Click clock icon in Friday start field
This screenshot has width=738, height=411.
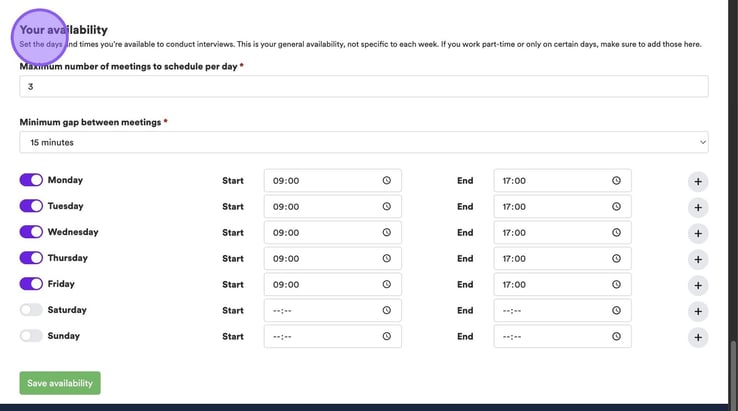[386, 285]
